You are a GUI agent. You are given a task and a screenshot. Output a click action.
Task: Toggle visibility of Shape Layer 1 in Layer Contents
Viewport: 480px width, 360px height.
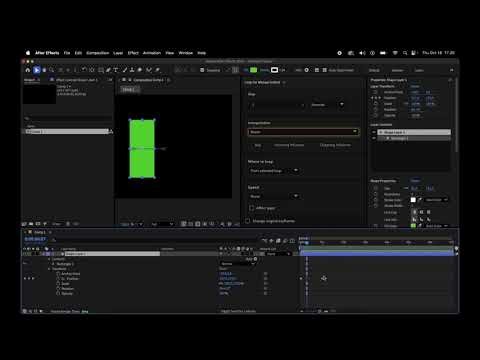click(374, 132)
